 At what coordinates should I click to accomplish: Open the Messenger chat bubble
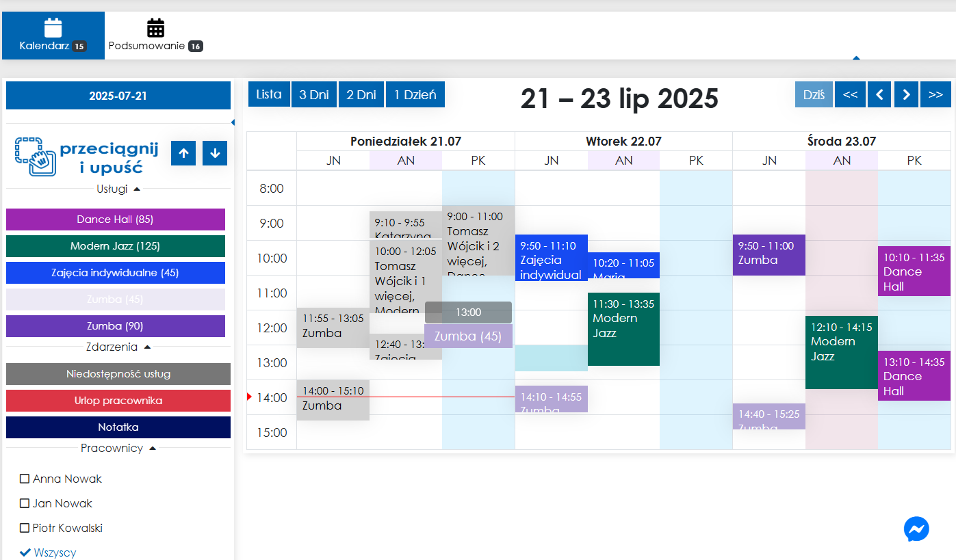click(916, 529)
